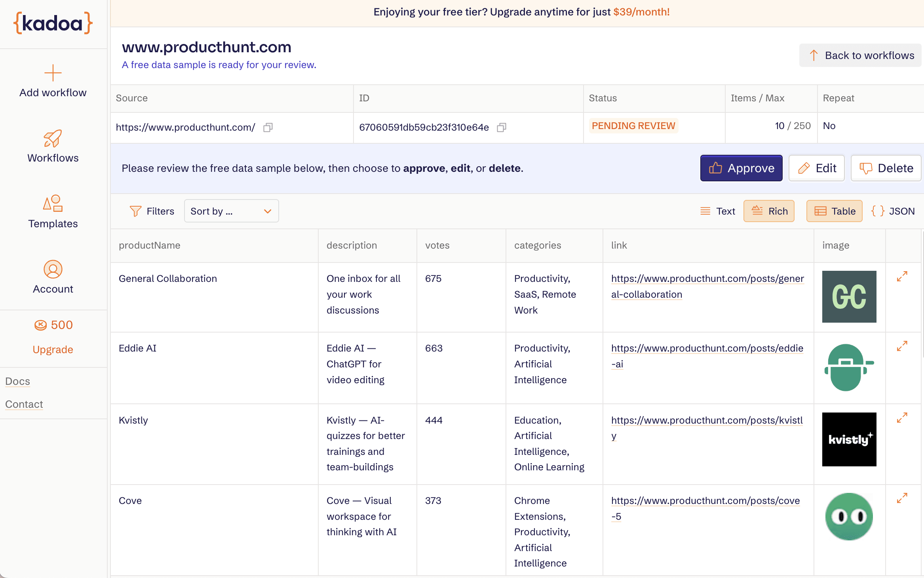Click the Edit button
The height and width of the screenshot is (578, 924).
coord(817,168)
